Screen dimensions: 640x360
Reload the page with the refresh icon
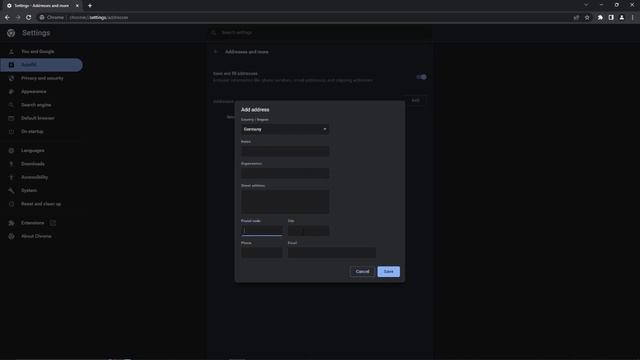(29, 18)
